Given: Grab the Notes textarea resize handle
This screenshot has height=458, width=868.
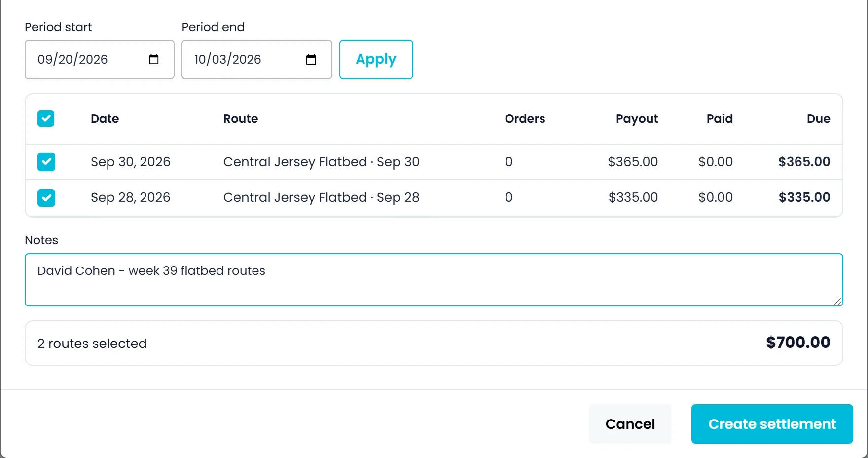Looking at the screenshot, I should (x=838, y=301).
